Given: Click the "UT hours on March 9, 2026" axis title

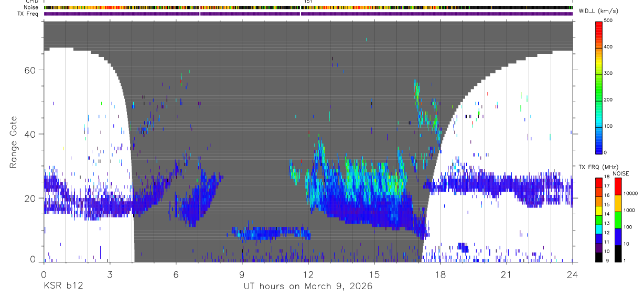Looking at the screenshot, I should [x=307, y=287].
